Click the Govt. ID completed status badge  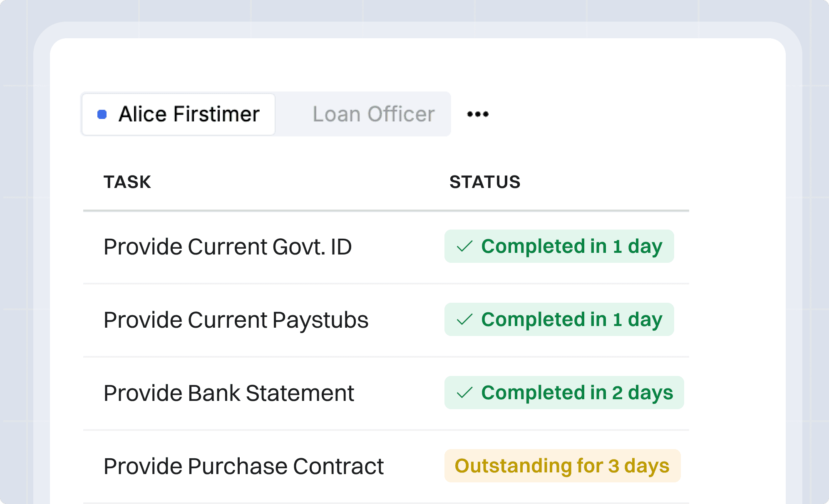pyautogui.click(x=559, y=246)
